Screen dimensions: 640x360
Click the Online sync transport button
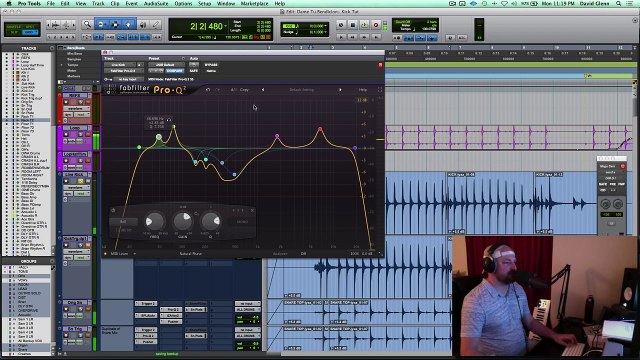pyautogui.click(x=341, y=25)
